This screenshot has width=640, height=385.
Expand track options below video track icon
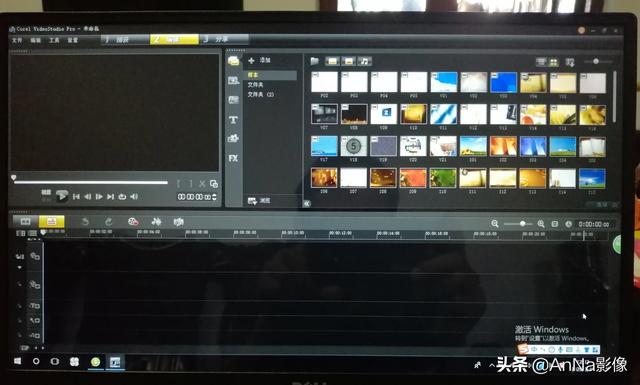click(20, 267)
